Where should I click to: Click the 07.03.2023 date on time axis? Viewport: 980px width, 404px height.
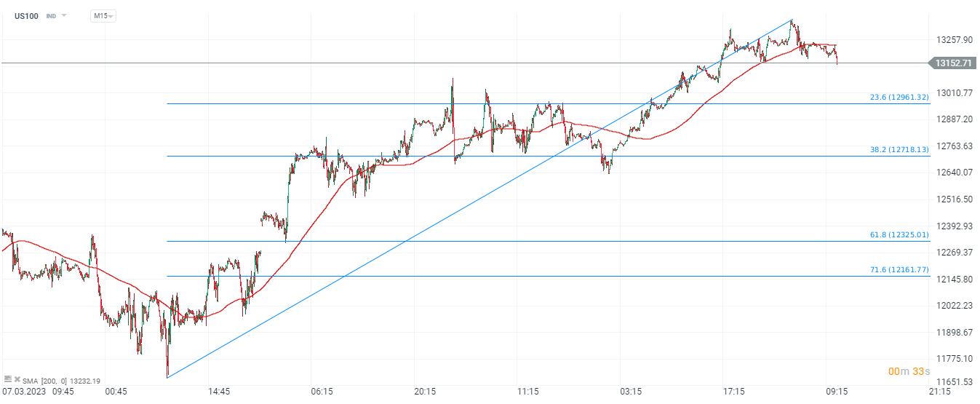pos(23,391)
